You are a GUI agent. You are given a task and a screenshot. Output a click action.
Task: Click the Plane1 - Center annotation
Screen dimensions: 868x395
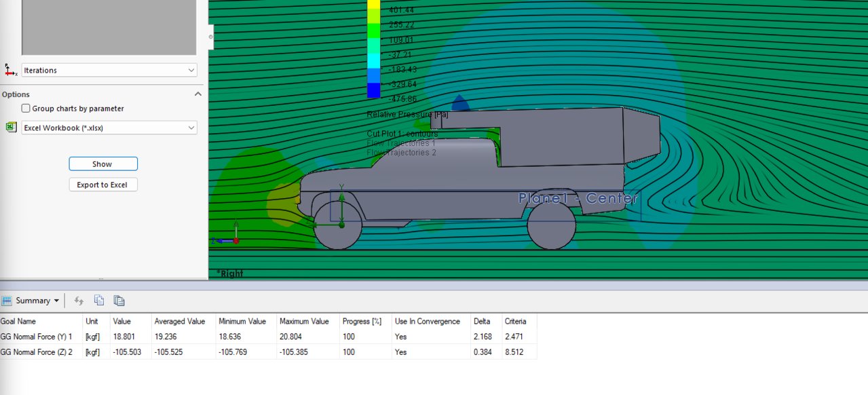coord(578,198)
